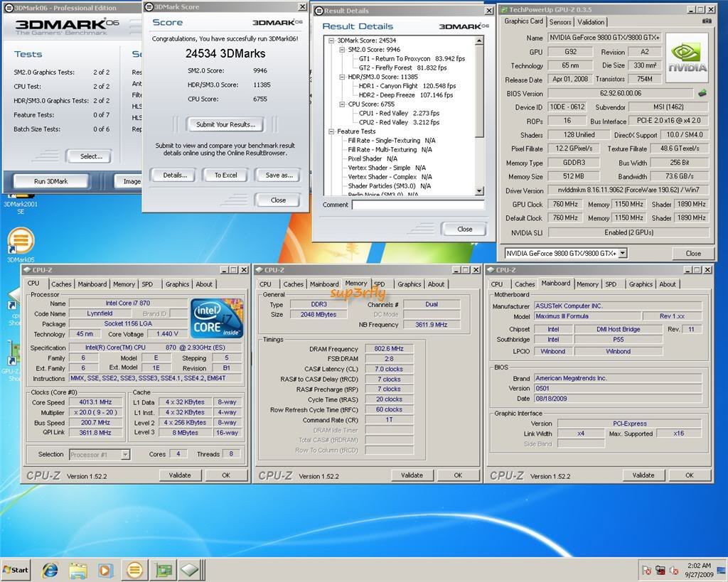The height and width of the screenshot is (582, 728).
Task: Collapse the CPU Score tree node
Action: (x=343, y=104)
